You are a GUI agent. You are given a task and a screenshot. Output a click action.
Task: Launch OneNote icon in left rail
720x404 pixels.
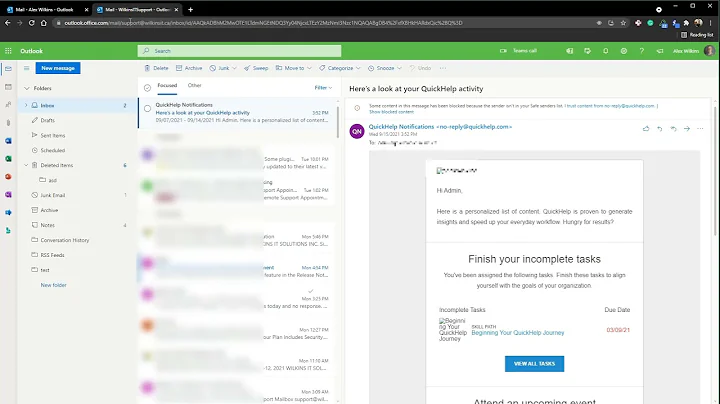pyautogui.click(x=8, y=195)
